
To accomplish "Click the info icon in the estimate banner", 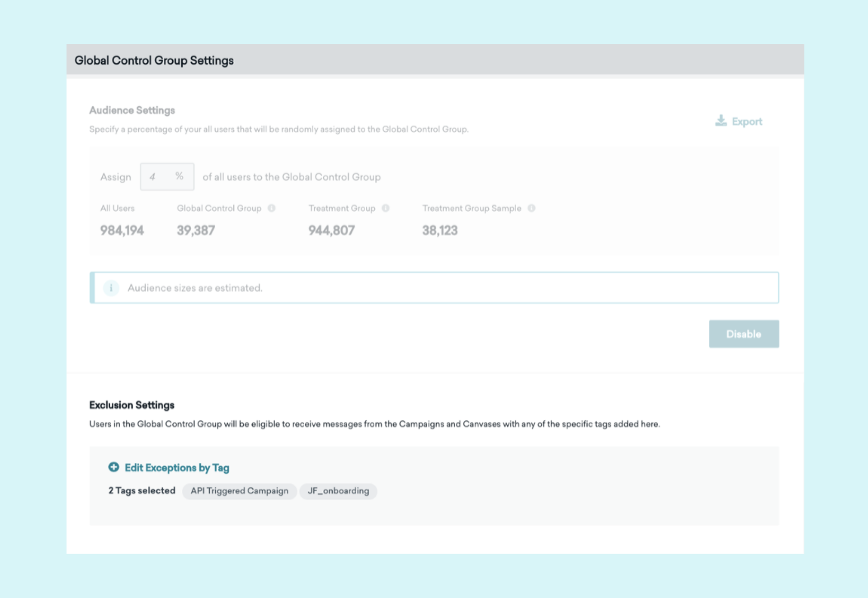I will tap(111, 288).
